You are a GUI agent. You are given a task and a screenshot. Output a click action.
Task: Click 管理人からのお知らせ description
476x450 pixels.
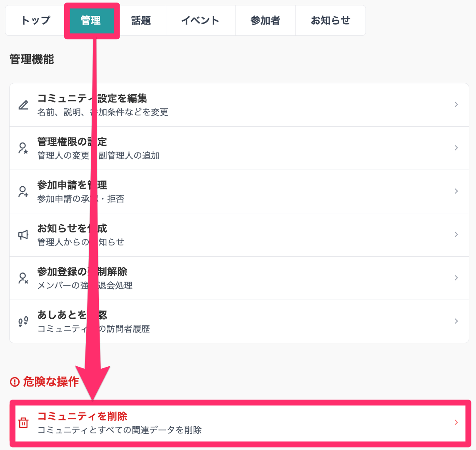click(x=81, y=242)
